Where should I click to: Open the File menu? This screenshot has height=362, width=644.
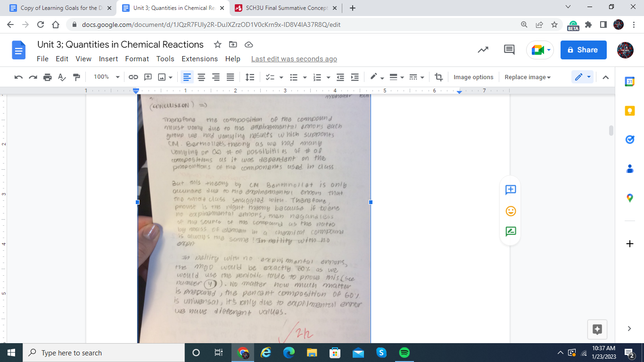pos(42,59)
